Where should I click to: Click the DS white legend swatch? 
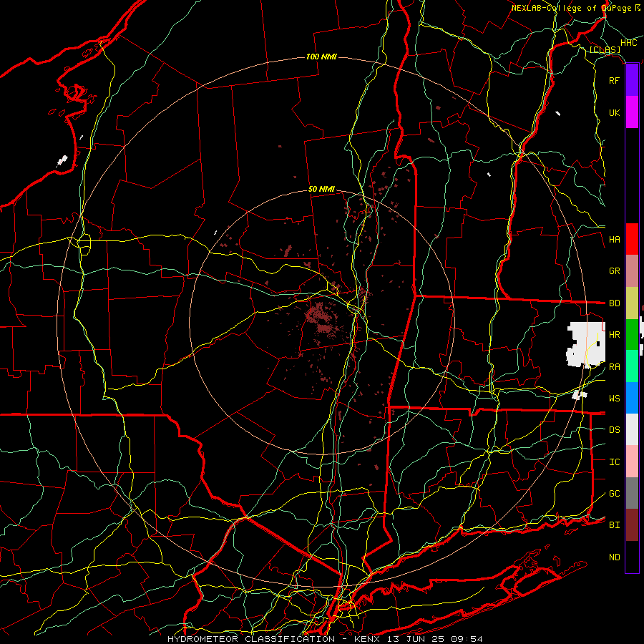(x=632, y=429)
